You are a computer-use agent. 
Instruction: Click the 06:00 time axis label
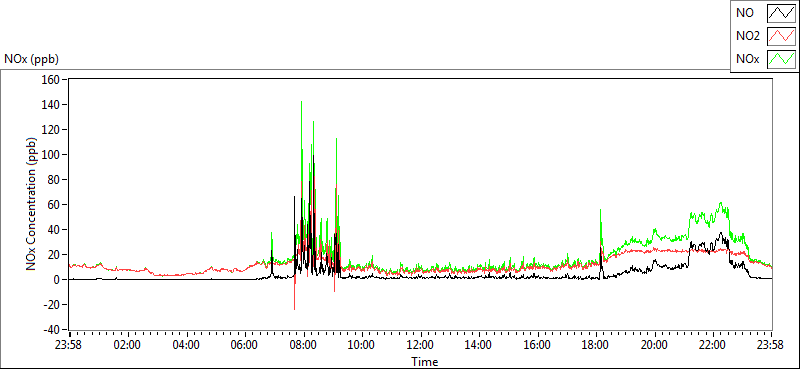click(245, 344)
